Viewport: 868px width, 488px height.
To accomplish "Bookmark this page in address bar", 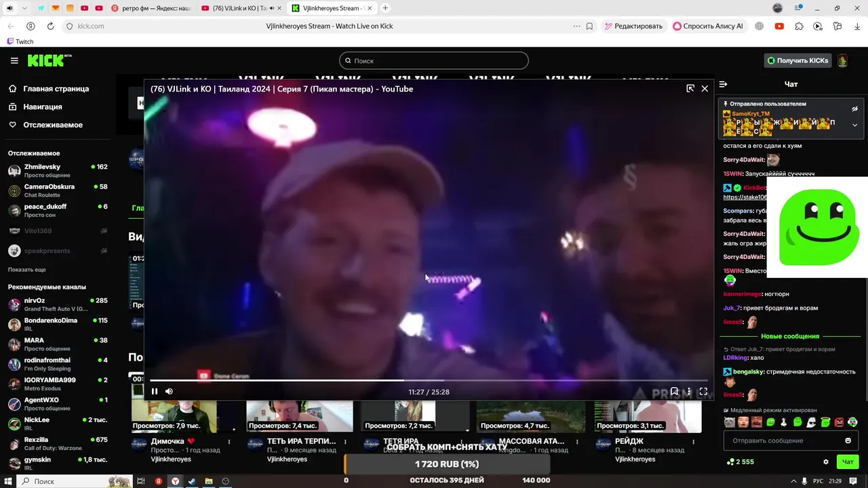I will [x=589, y=26].
